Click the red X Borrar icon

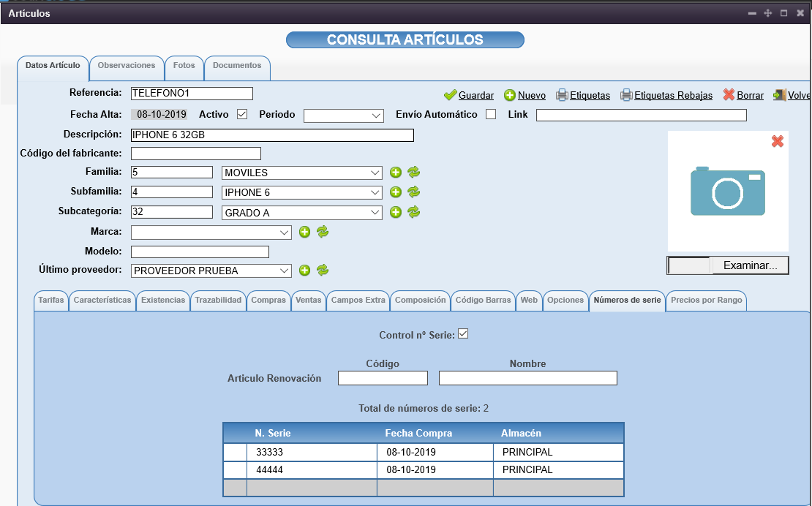click(x=729, y=95)
